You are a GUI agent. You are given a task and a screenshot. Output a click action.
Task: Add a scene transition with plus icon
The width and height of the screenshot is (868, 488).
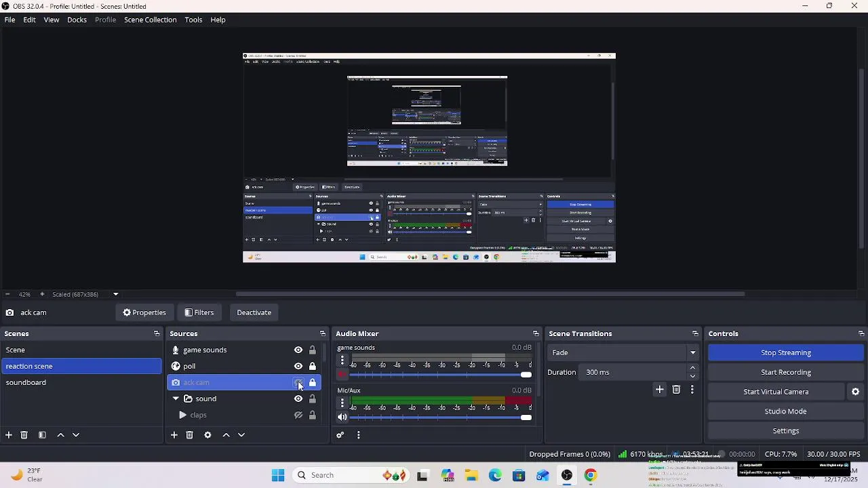(x=660, y=390)
